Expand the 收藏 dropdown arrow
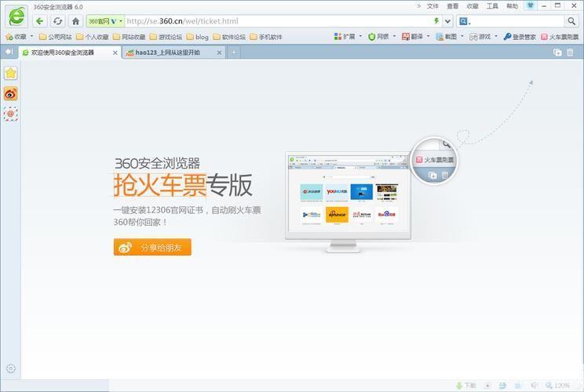The image size is (584, 392). tap(31, 36)
